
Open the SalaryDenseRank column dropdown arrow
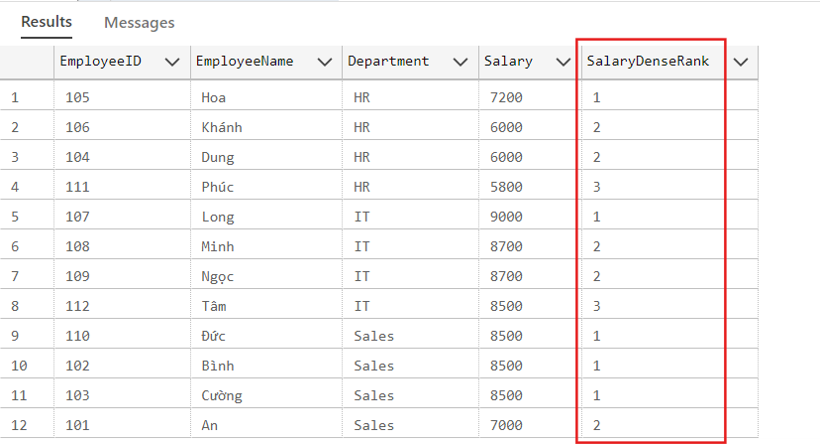tap(741, 62)
